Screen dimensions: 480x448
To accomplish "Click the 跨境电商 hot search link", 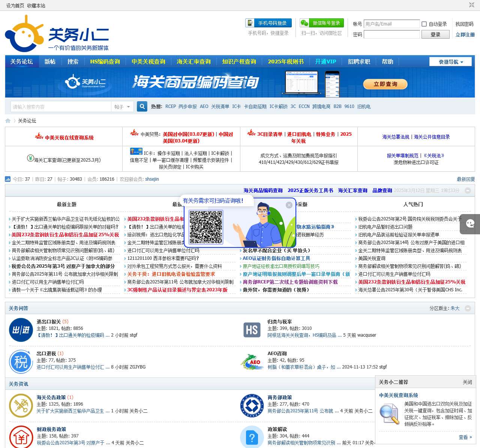I will click(321, 106).
